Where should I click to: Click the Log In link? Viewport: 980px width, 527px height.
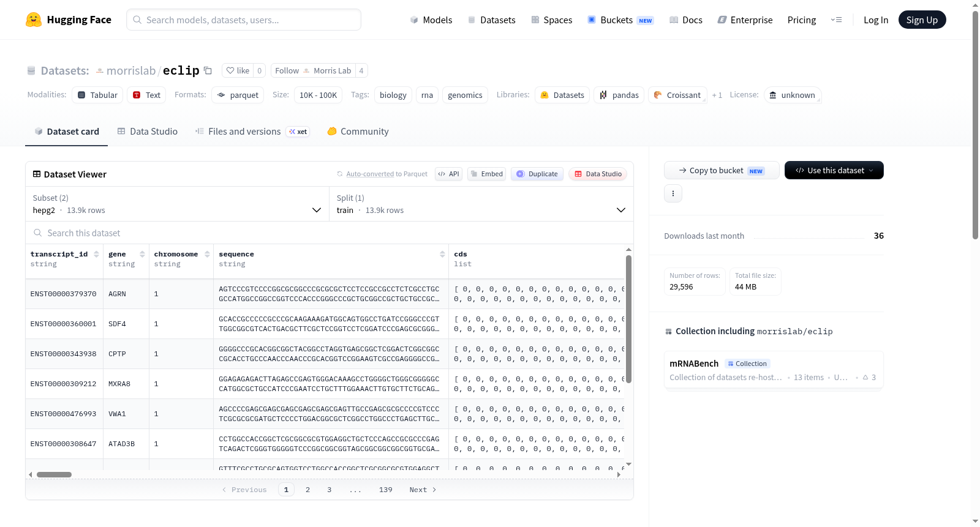[876, 20]
